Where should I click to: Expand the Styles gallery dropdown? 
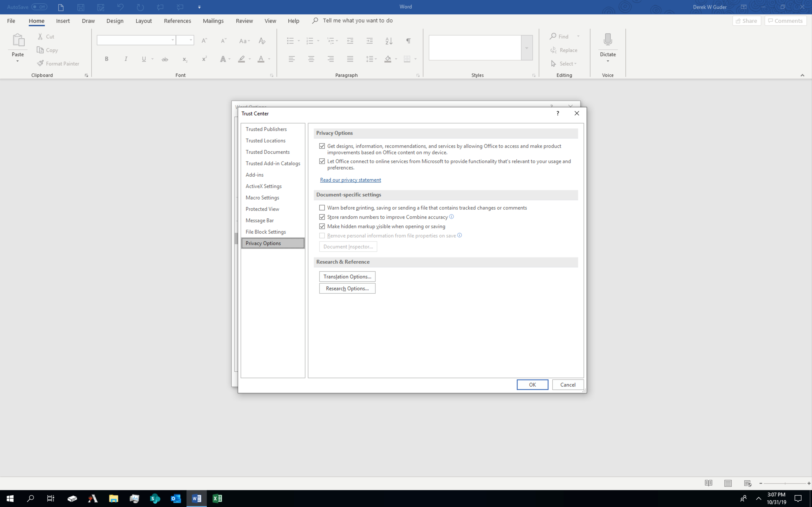[x=527, y=48]
